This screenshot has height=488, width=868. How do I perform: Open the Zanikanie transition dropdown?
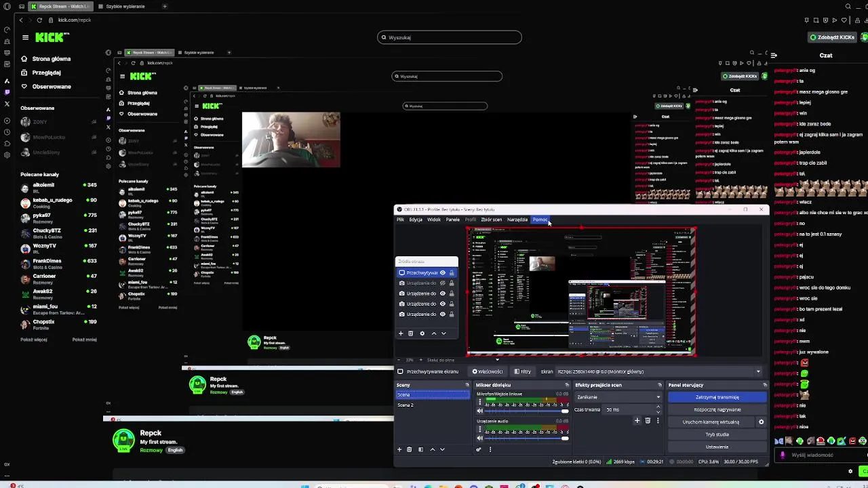click(x=618, y=397)
